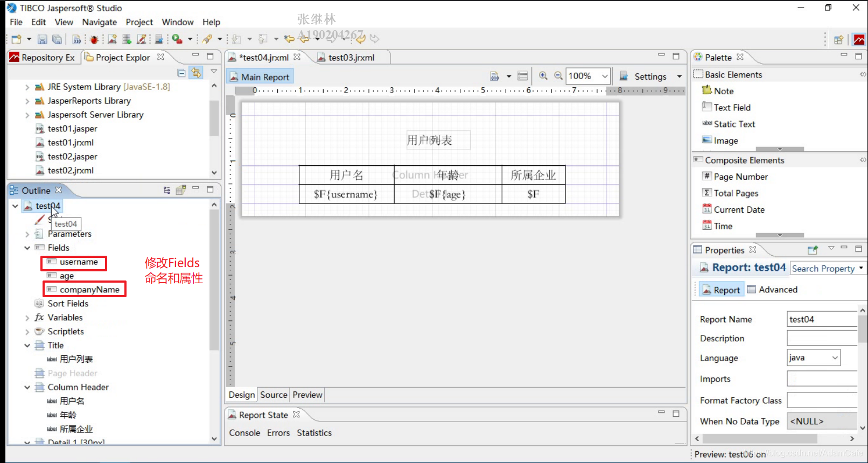This screenshot has height=463, width=868.
Task: Open the zoom percentage dropdown
Action: (605, 76)
